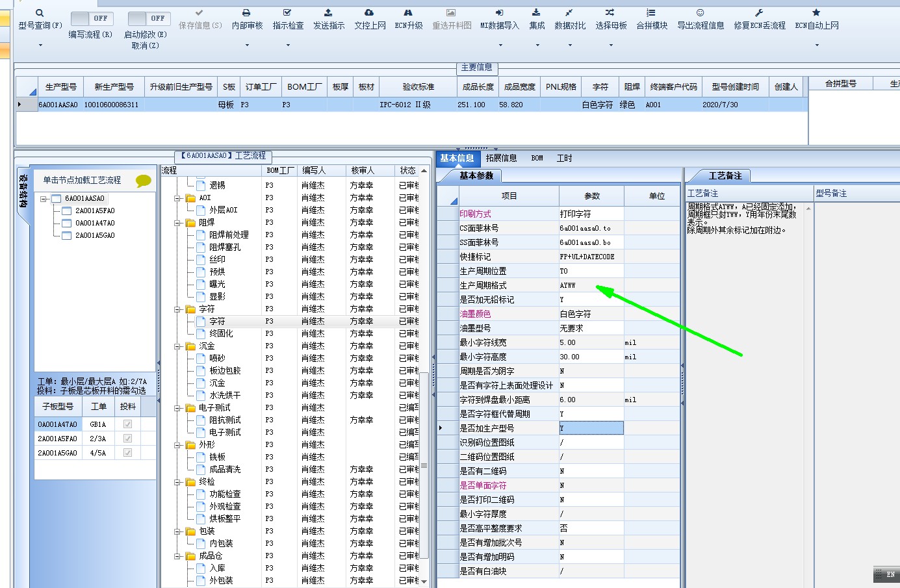Collapse the 字符 process group

pyautogui.click(x=177, y=309)
